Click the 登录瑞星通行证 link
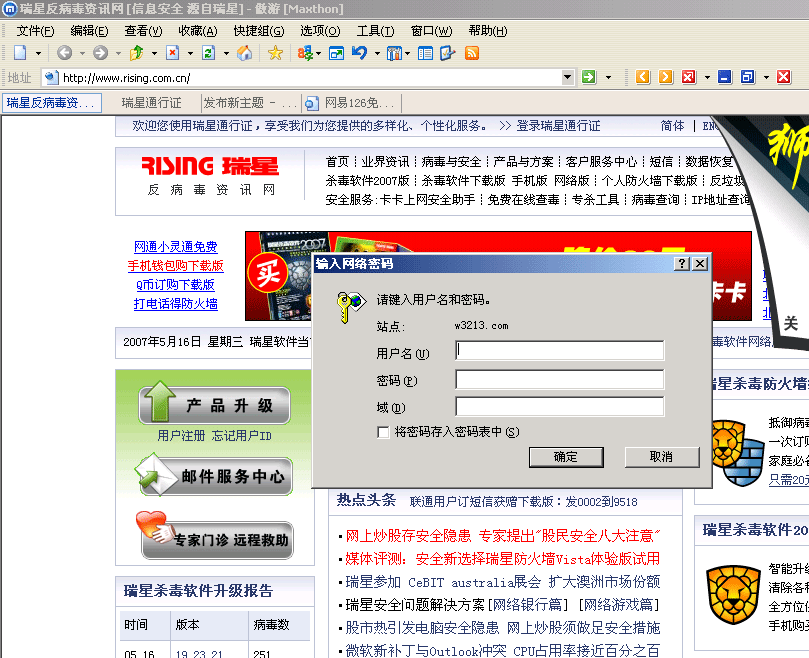The image size is (809, 658). 558,125
